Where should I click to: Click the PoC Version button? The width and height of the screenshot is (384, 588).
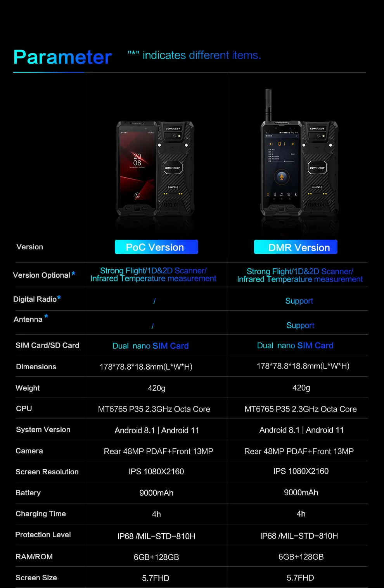coord(156,247)
